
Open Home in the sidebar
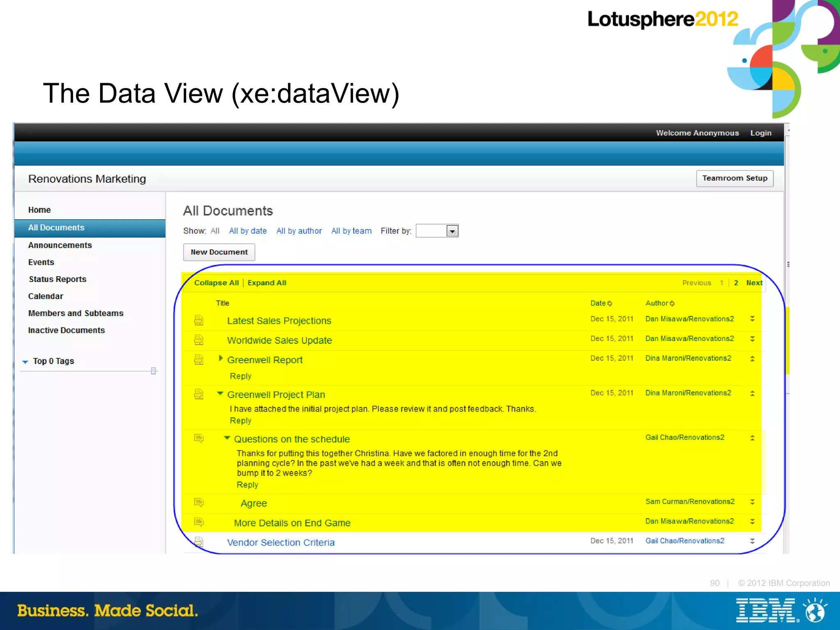tap(39, 210)
